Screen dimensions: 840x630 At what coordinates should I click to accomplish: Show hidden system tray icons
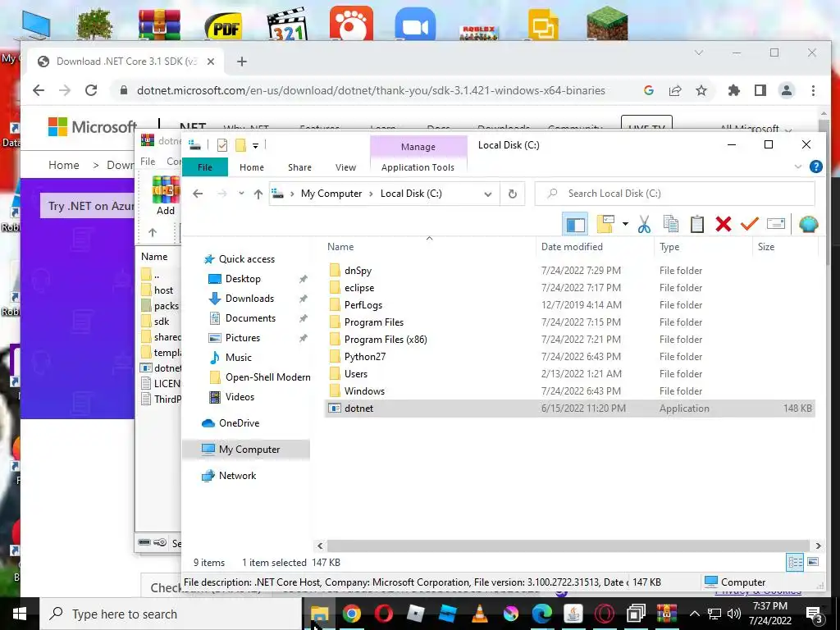(694, 614)
